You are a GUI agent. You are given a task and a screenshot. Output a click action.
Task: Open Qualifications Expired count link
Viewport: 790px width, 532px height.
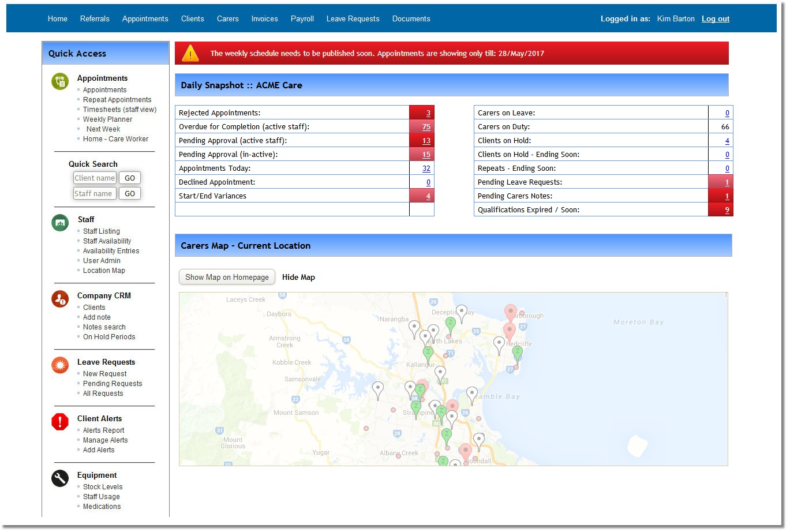pyautogui.click(x=727, y=210)
